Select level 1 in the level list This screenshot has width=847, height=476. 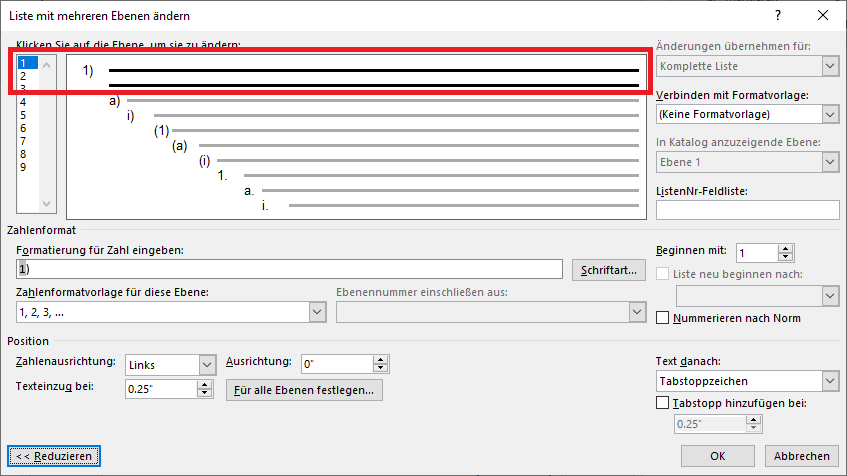[x=28, y=63]
